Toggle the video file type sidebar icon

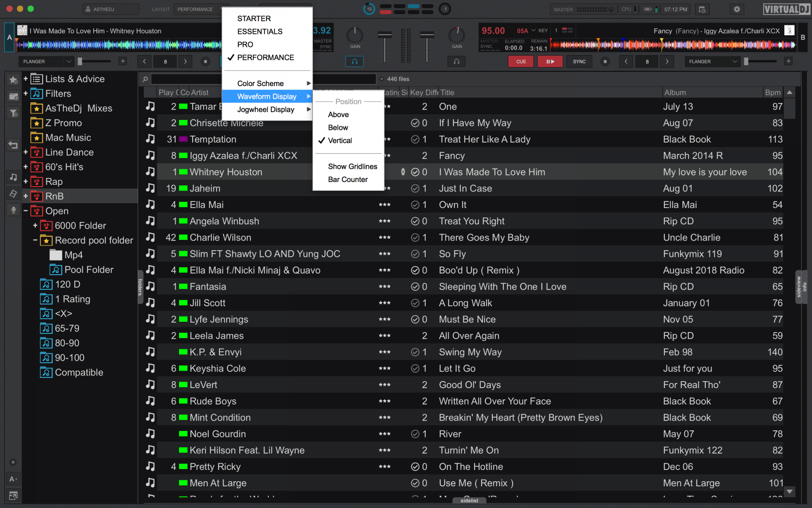pyautogui.click(x=13, y=194)
